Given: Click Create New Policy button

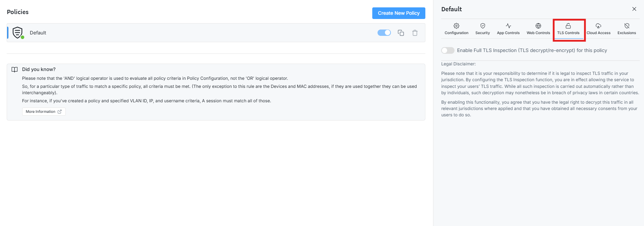Looking at the screenshot, I should 399,13.
